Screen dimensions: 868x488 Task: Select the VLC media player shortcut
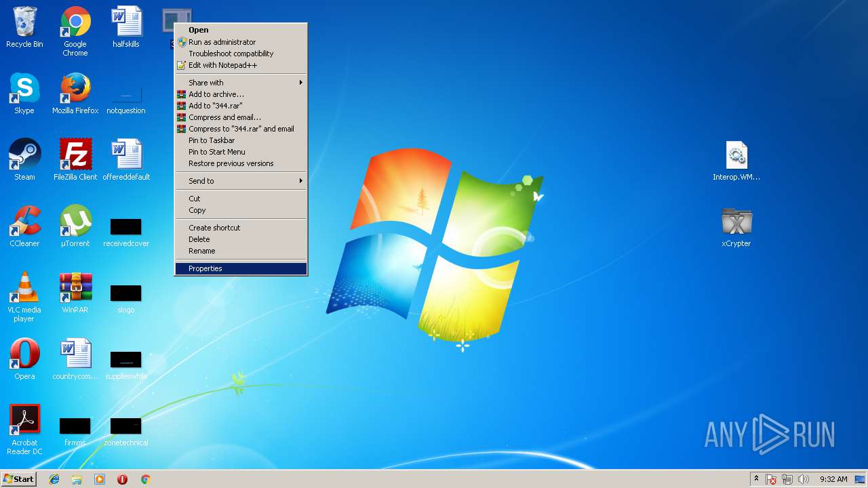pos(24,298)
